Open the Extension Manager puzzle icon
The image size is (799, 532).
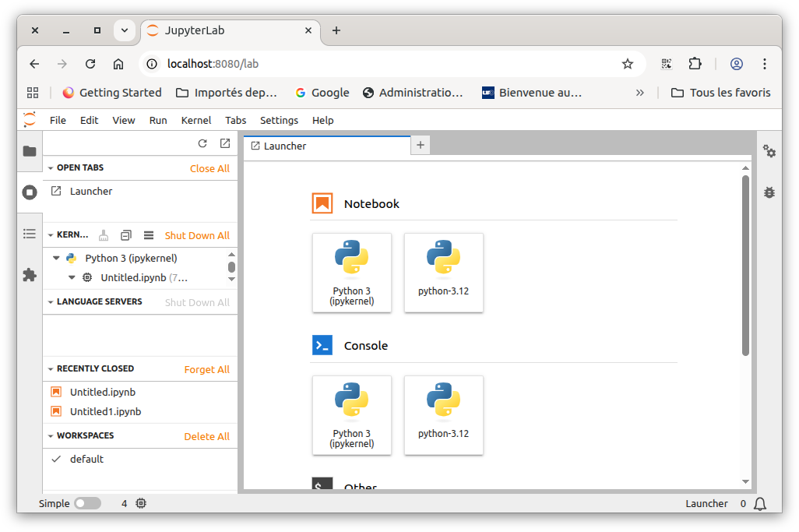click(30, 275)
